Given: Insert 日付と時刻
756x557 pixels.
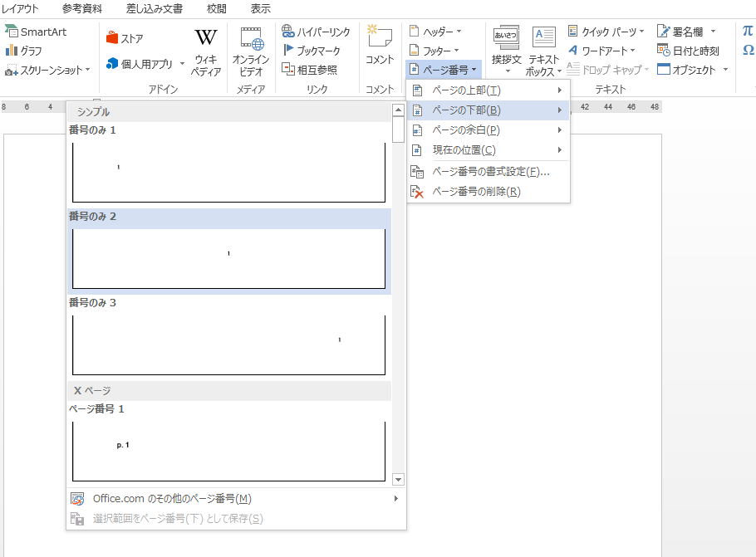Looking at the screenshot, I should pos(688,51).
